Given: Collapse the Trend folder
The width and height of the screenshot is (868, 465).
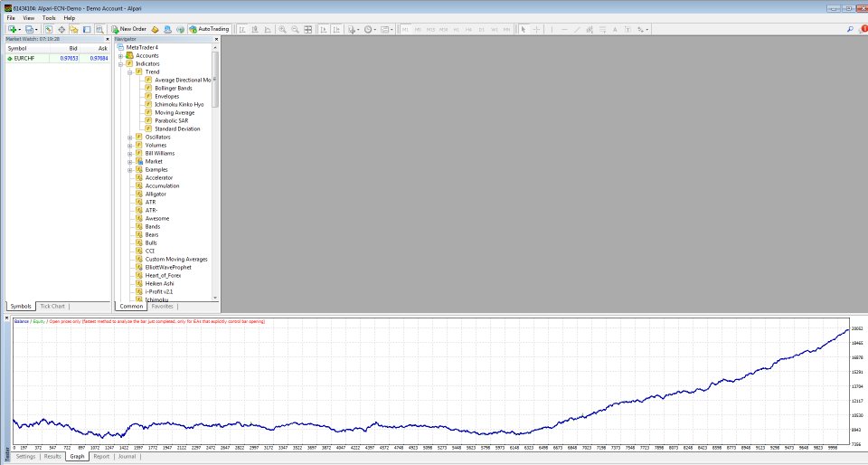Looking at the screenshot, I should [x=130, y=72].
